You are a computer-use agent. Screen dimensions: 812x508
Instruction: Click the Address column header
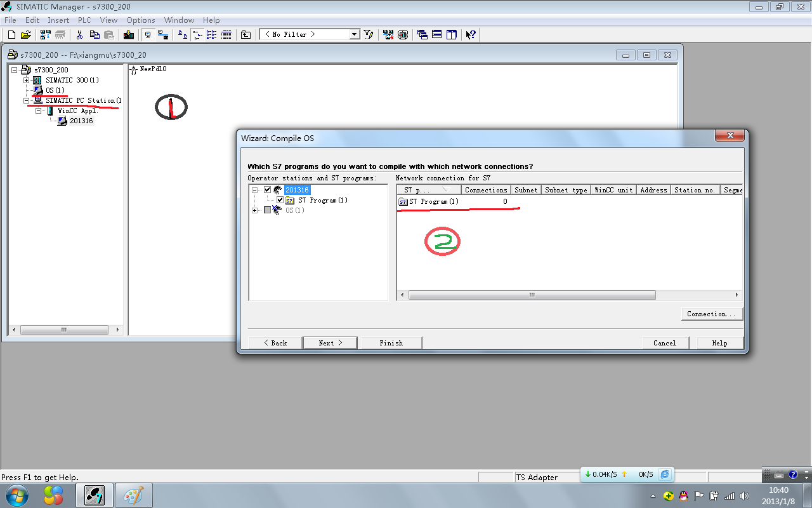[x=653, y=190]
